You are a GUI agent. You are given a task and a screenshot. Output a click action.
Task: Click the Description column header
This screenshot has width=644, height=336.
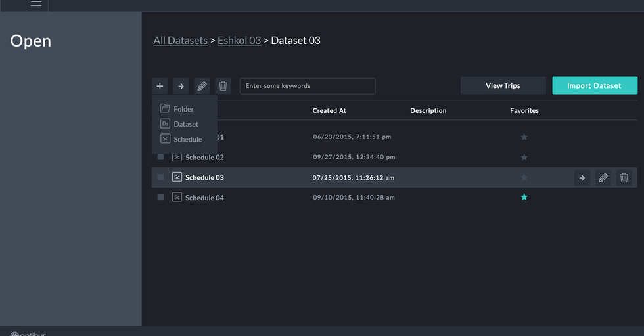(428, 110)
